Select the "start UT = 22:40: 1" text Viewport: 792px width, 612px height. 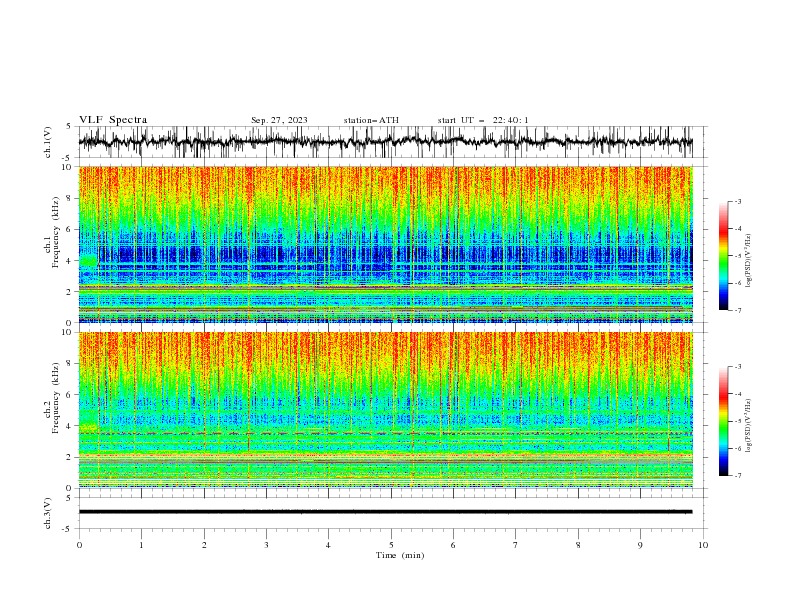pyautogui.click(x=483, y=120)
